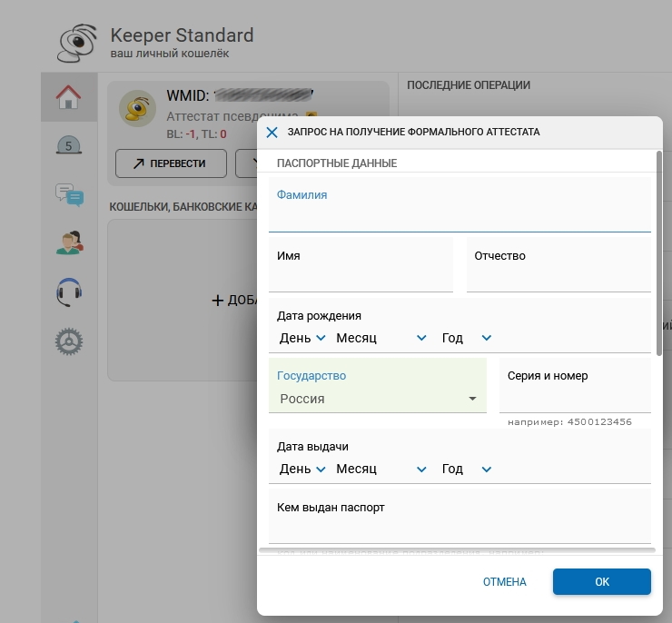Close the formal attestat request dialog
This screenshot has height=623, width=672.
(272, 133)
